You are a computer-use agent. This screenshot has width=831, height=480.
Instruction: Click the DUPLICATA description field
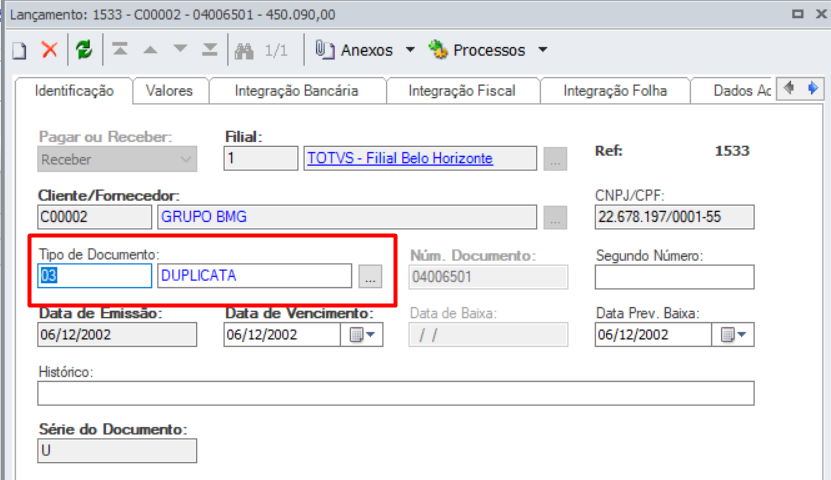254,276
